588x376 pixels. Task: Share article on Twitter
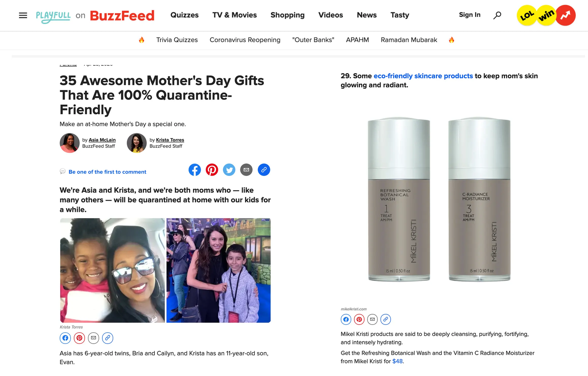pyautogui.click(x=229, y=170)
